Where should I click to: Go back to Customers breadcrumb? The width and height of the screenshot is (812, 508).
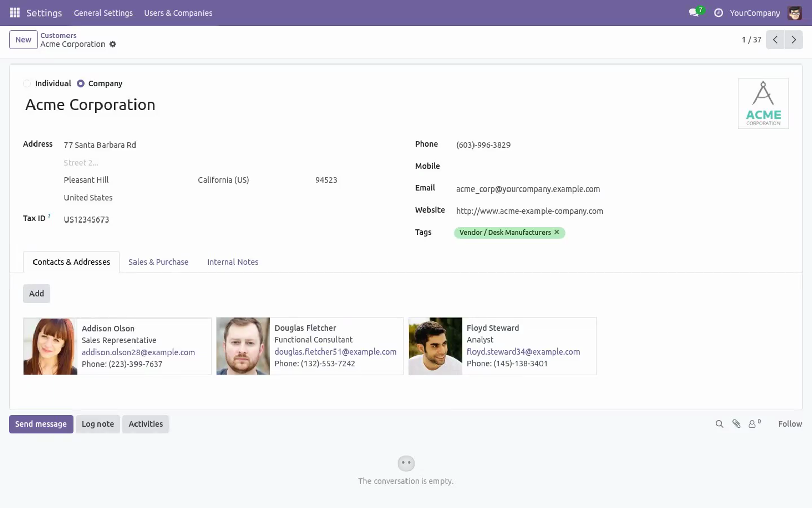(58, 35)
